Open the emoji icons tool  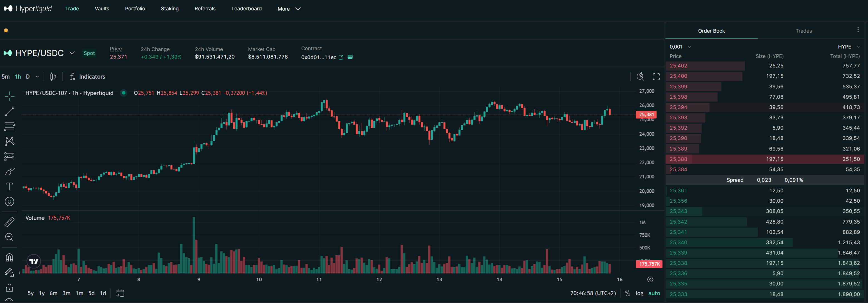(9, 202)
